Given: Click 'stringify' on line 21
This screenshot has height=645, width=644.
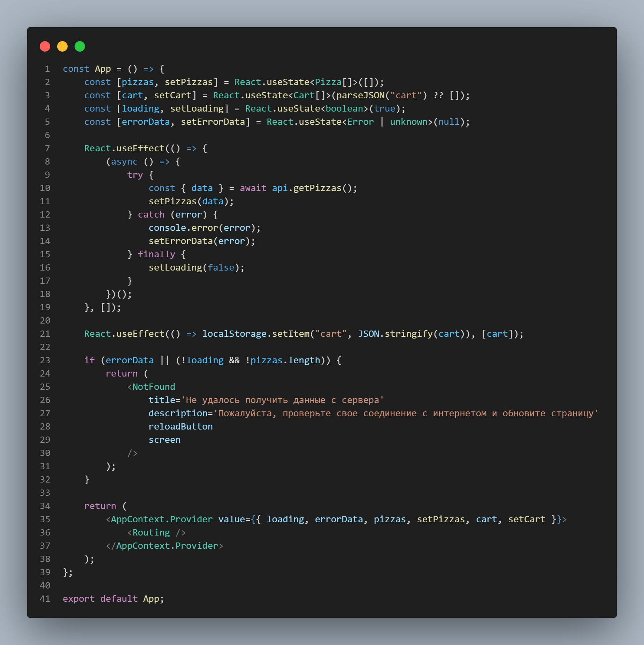Looking at the screenshot, I should [x=408, y=334].
